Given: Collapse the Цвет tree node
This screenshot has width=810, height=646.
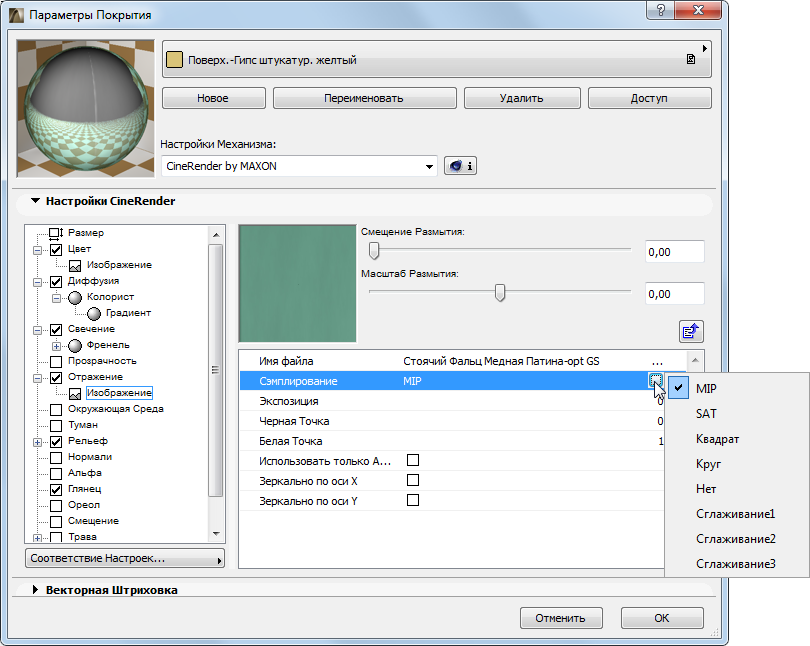Looking at the screenshot, I should [37, 250].
